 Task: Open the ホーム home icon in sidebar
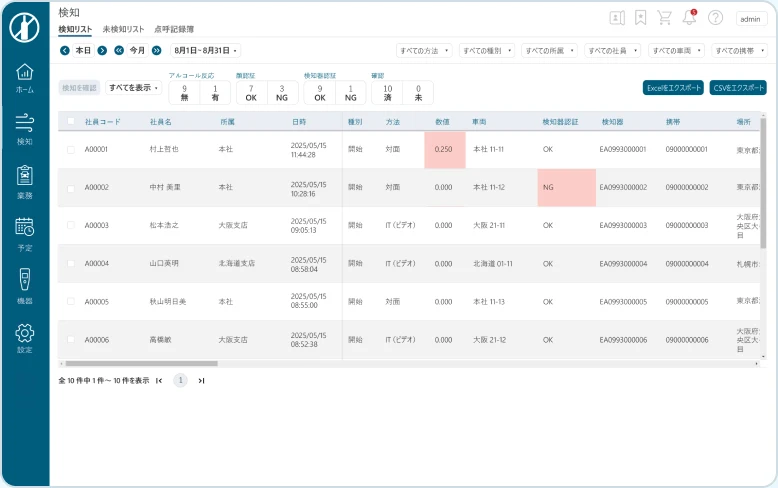(x=24, y=79)
